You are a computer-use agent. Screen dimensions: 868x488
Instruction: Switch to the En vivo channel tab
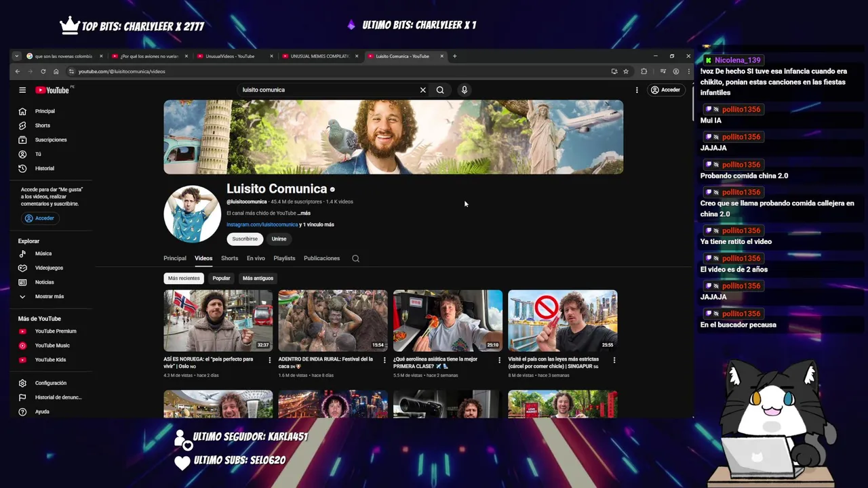(256, 258)
